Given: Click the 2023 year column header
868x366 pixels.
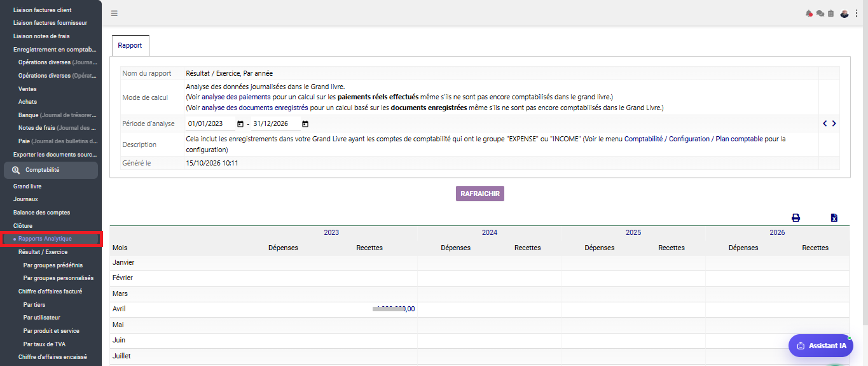Looking at the screenshot, I should point(331,233).
